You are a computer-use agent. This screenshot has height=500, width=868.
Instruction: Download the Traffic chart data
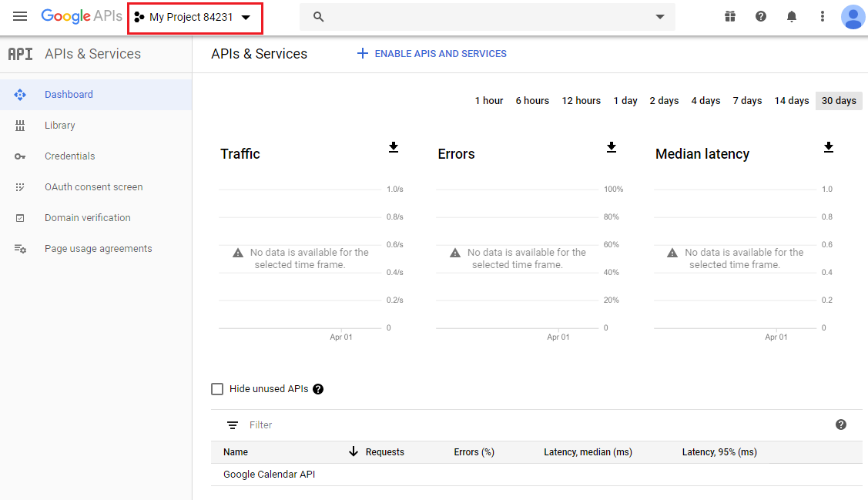click(x=394, y=147)
